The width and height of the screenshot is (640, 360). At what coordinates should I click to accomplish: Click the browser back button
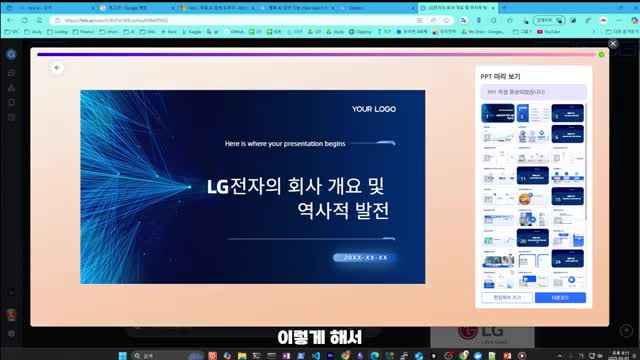point(10,20)
